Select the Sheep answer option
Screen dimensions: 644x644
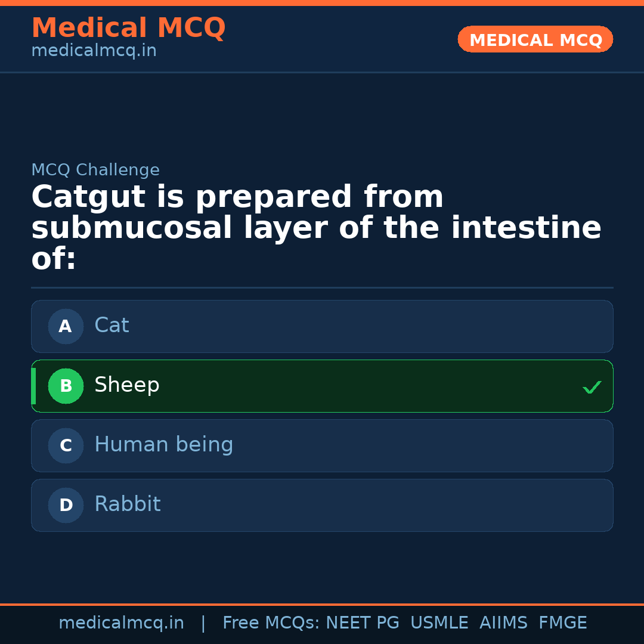tap(322, 386)
